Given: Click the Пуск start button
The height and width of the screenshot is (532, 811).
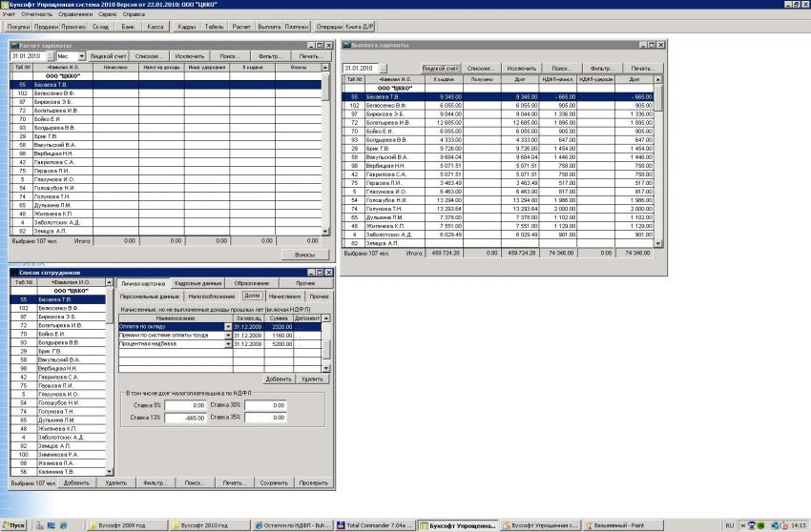Looking at the screenshot, I should coord(14,525).
